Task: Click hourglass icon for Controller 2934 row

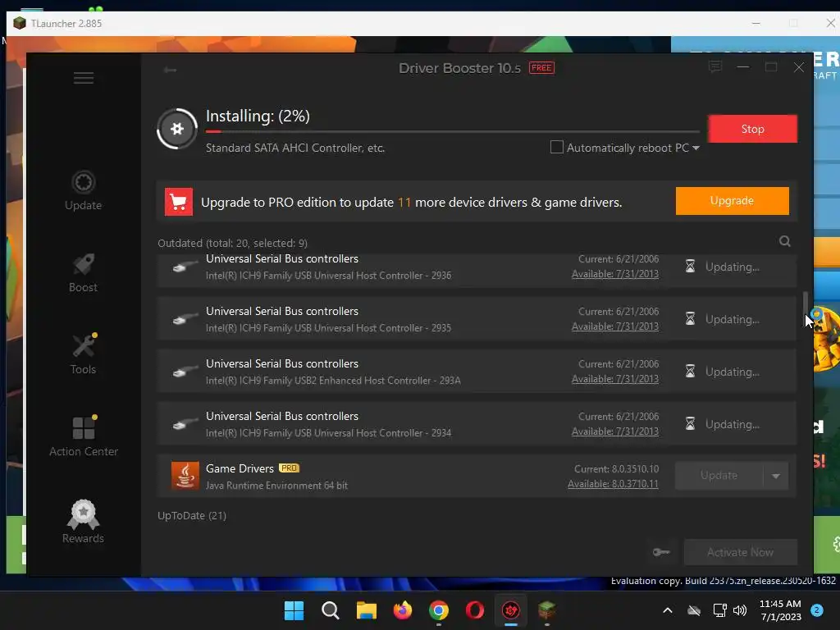Action: pyautogui.click(x=690, y=424)
